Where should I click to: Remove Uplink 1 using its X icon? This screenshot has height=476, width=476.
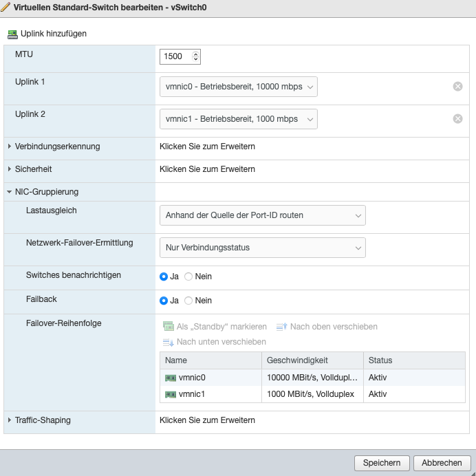point(457,87)
